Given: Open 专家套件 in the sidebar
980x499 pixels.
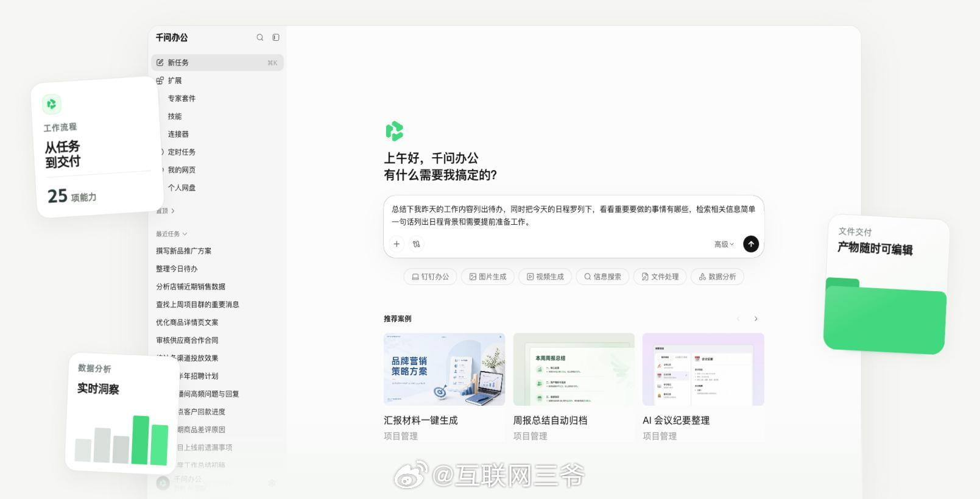Looking at the screenshot, I should point(182,98).
